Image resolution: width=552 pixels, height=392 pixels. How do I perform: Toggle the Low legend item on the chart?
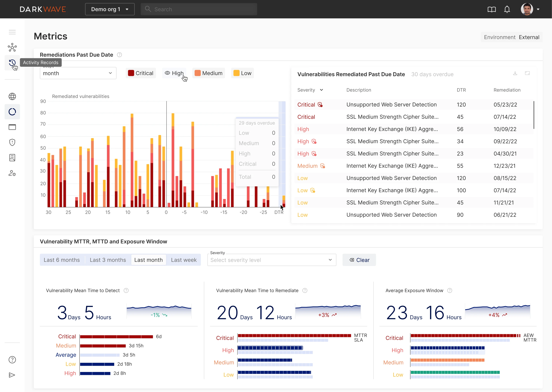pyautogui.click(x=242, y=73)
